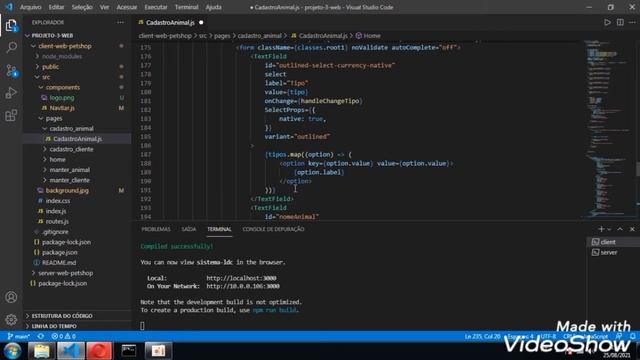Open the Extensions view
The height and width of the screenshot is (360, 640).
tap(11, 116)
